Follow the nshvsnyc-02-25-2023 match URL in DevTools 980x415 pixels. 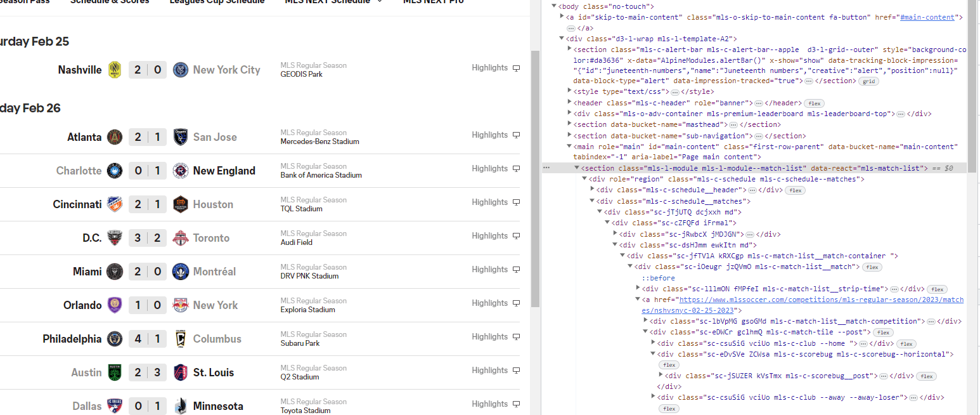tap(802, 305)
